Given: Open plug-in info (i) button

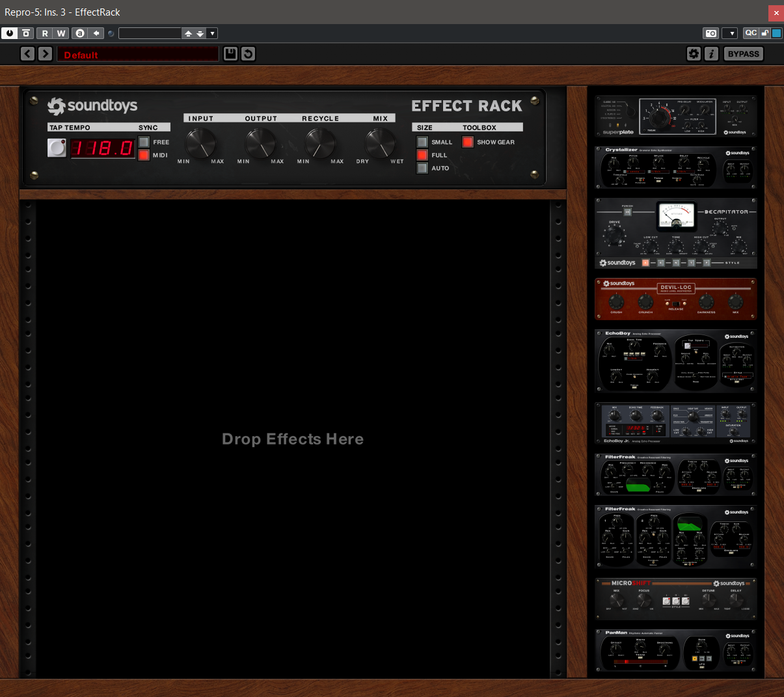Looking at the screenshot, I should click(711, 54).
